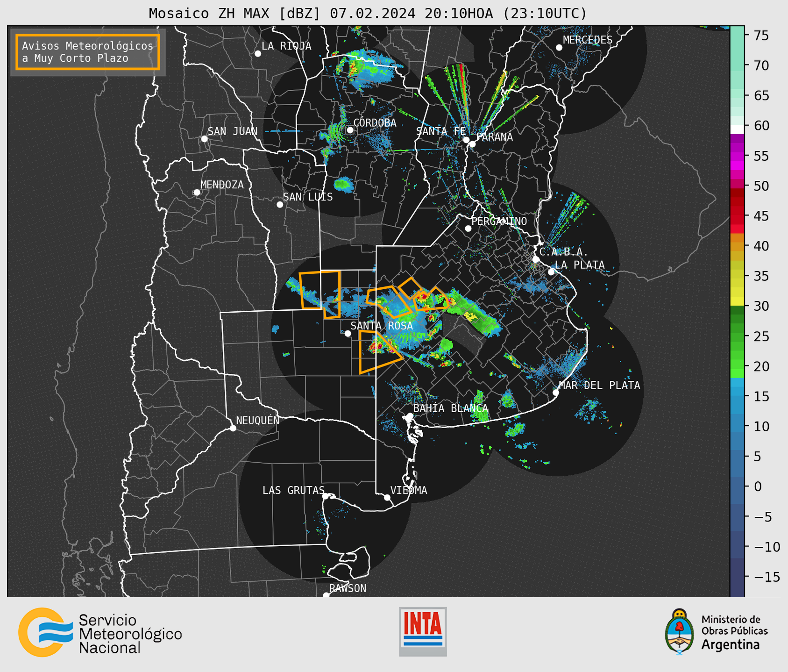This screenshot has width=788, height=672.
Task: Click the white marker dot for Viedma
Action: pyautogui.click(x=387, y=498)
